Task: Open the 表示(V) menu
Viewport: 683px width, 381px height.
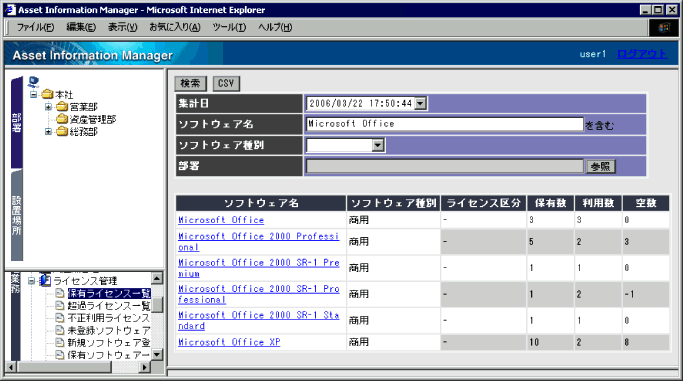Action: coord(122,27)
